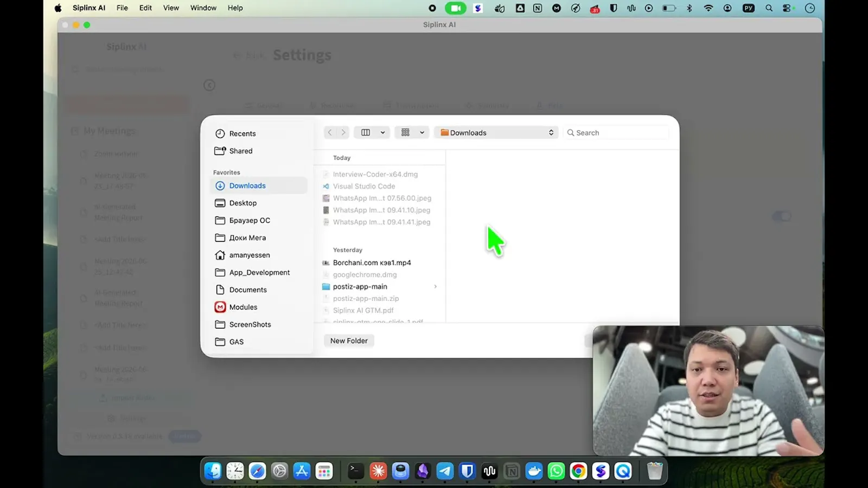The image size is (868, 488).
Task: Open Spotlight search in menu bar
Action: [x=769, y=8]
